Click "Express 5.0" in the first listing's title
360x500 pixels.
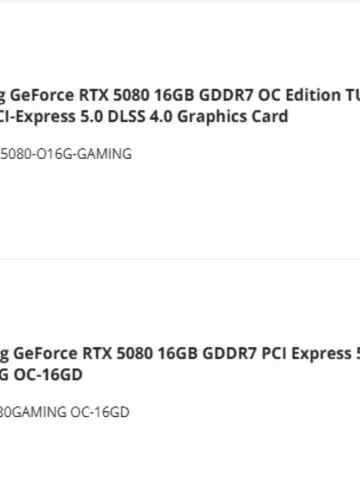59,117
